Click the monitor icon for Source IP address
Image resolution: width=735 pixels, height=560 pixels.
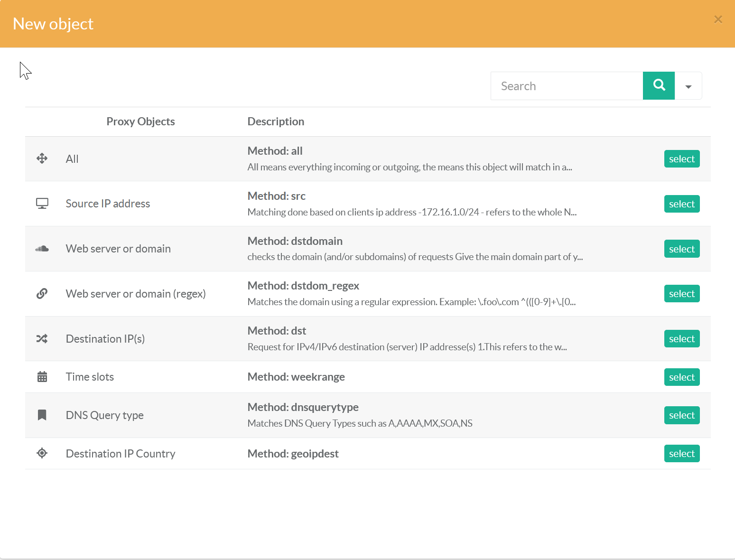42,204
